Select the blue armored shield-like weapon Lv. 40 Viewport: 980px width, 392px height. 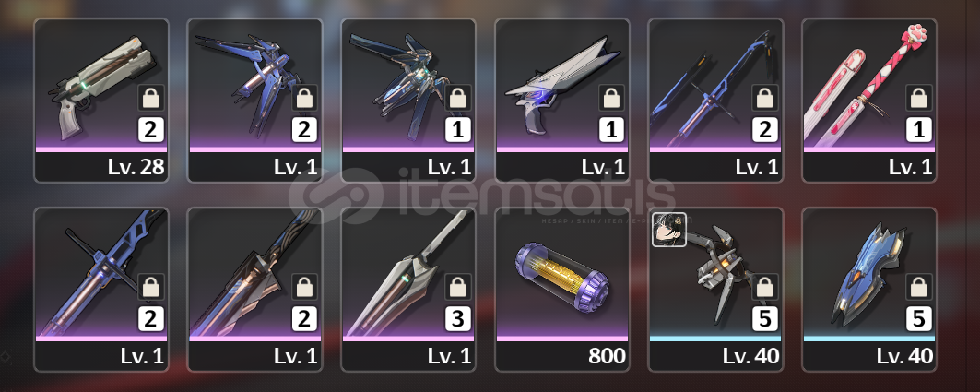click(869, 290)
